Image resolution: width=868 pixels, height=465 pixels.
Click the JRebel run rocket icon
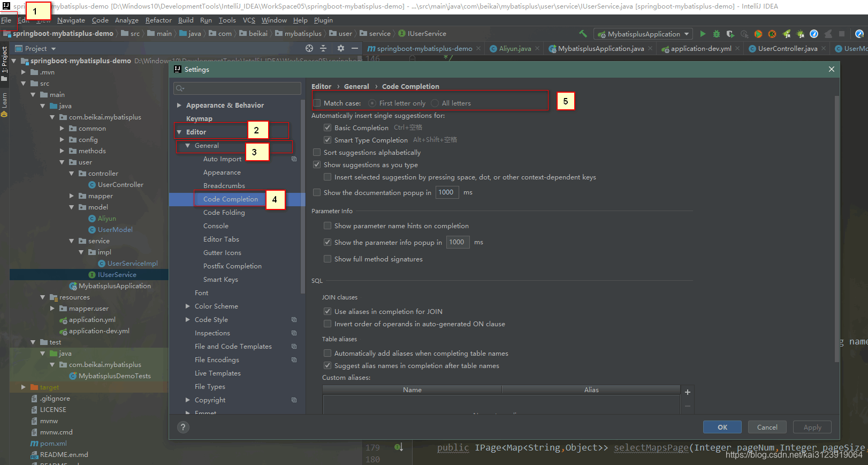pyautogui.click(x=787, y=34)
